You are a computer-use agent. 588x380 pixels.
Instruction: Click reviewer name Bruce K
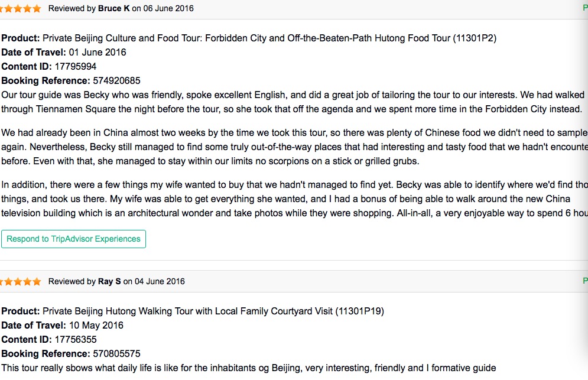[x=114, y=9]
